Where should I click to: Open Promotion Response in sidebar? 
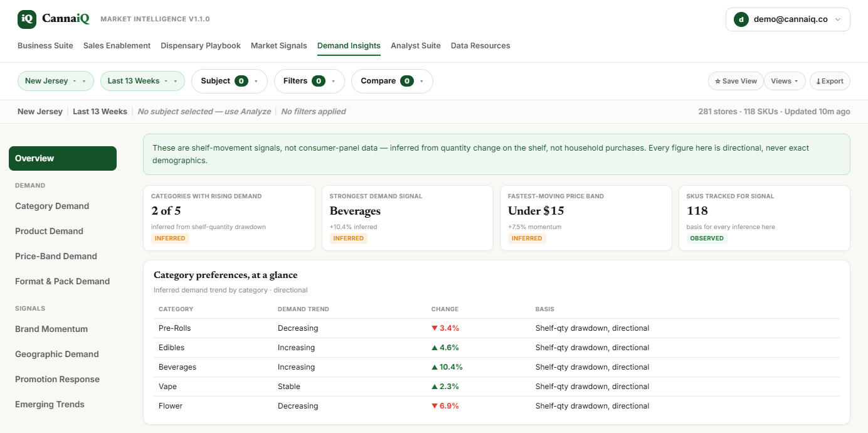coord(57,379)
